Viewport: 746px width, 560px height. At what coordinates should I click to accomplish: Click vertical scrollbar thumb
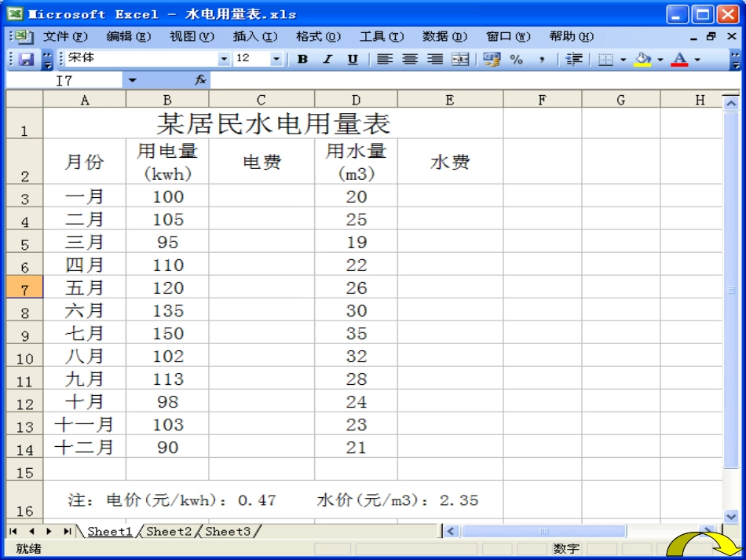731,290
